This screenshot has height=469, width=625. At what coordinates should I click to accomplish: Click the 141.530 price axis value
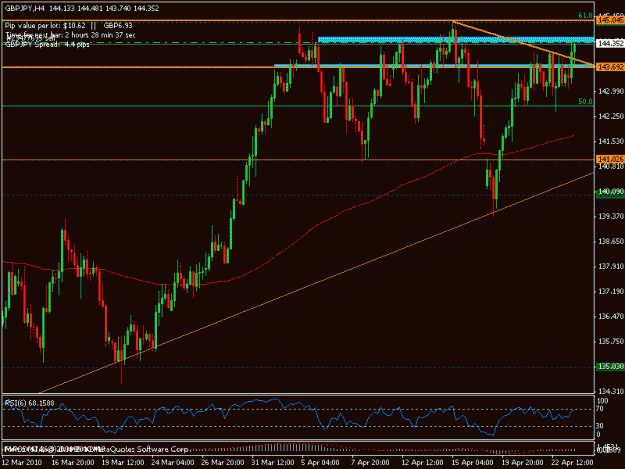(611, 141)
